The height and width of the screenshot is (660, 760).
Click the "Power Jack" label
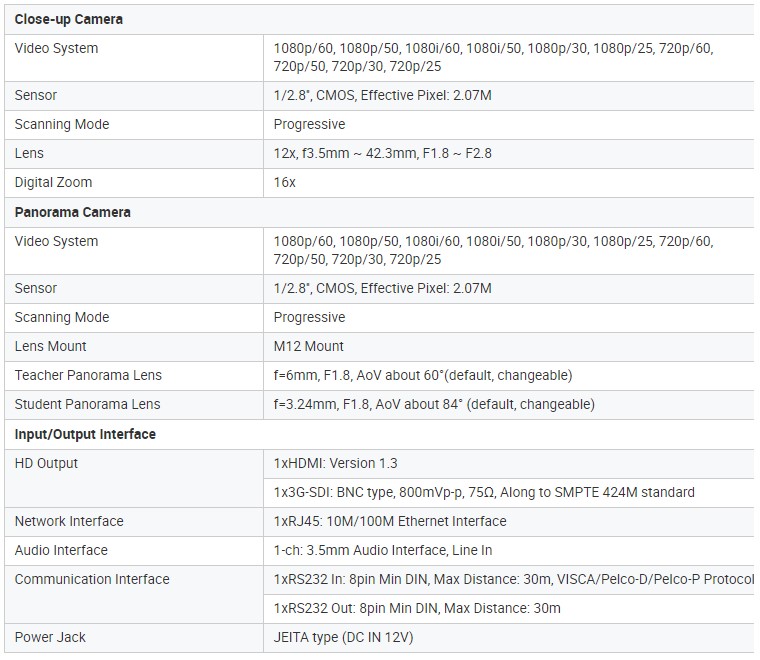tap(50, 637)
